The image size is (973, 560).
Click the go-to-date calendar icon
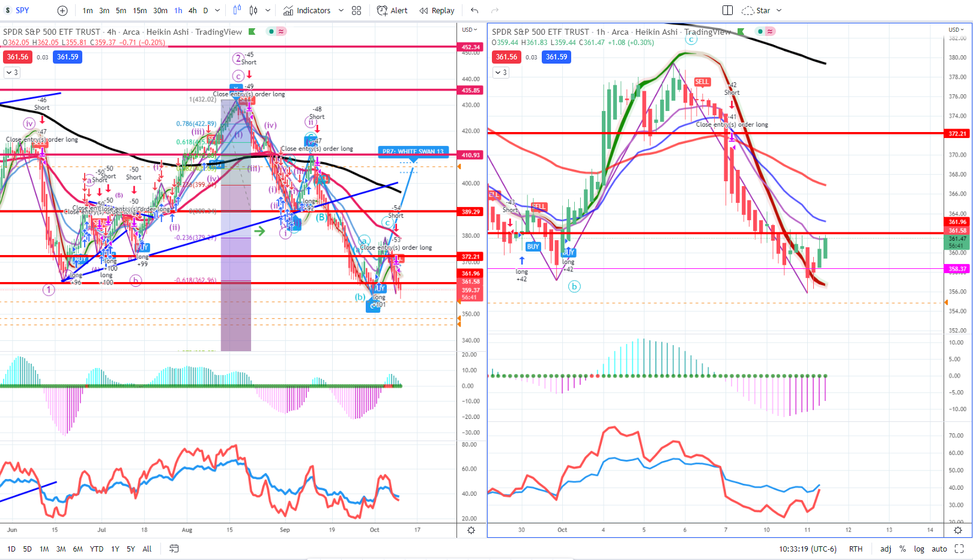(x=174, y=549)
